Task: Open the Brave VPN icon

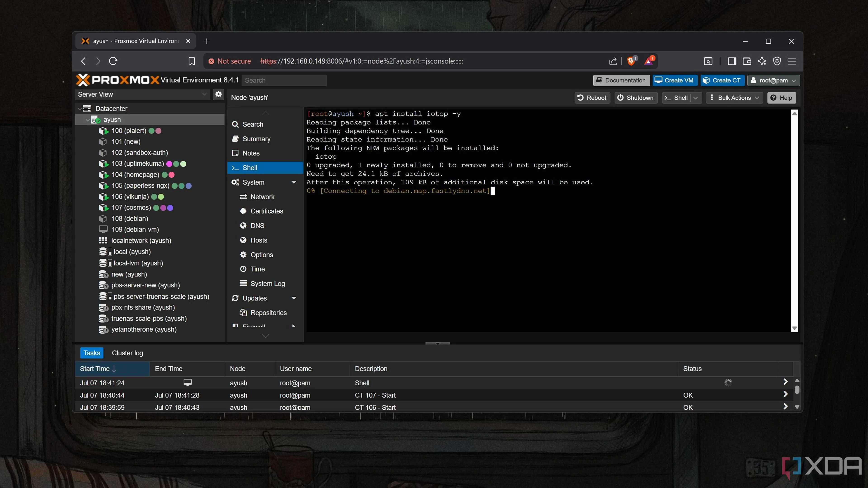Action: click(x=777, y=61)
